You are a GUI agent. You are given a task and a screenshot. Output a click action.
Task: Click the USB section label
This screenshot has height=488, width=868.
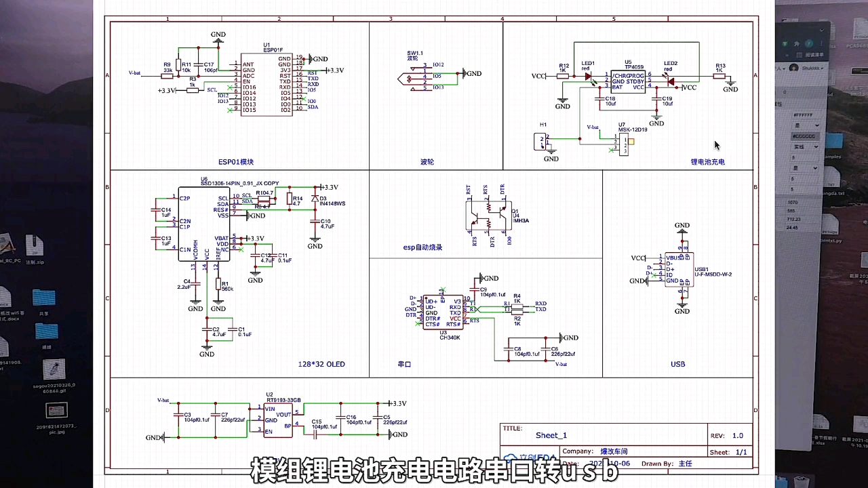click(678, 364)
